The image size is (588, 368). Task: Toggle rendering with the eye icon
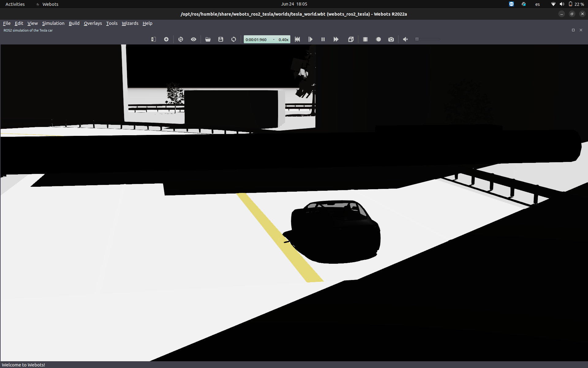[x=194, y=39]
